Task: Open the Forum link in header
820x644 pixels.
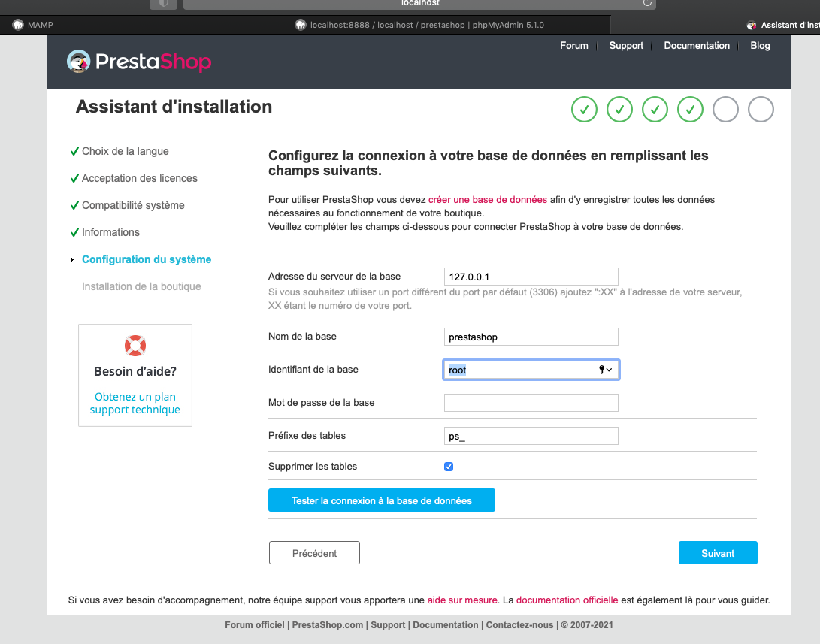Action: (x=573, y=46)
